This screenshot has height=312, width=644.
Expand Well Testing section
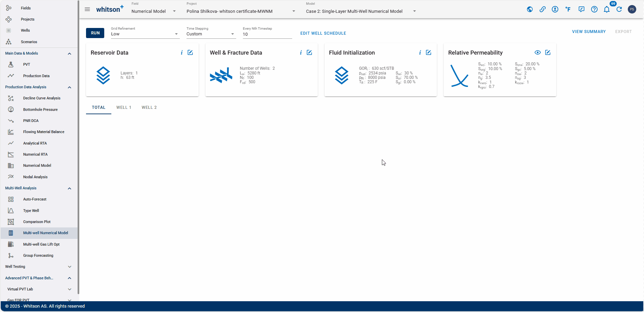[39, 267]
